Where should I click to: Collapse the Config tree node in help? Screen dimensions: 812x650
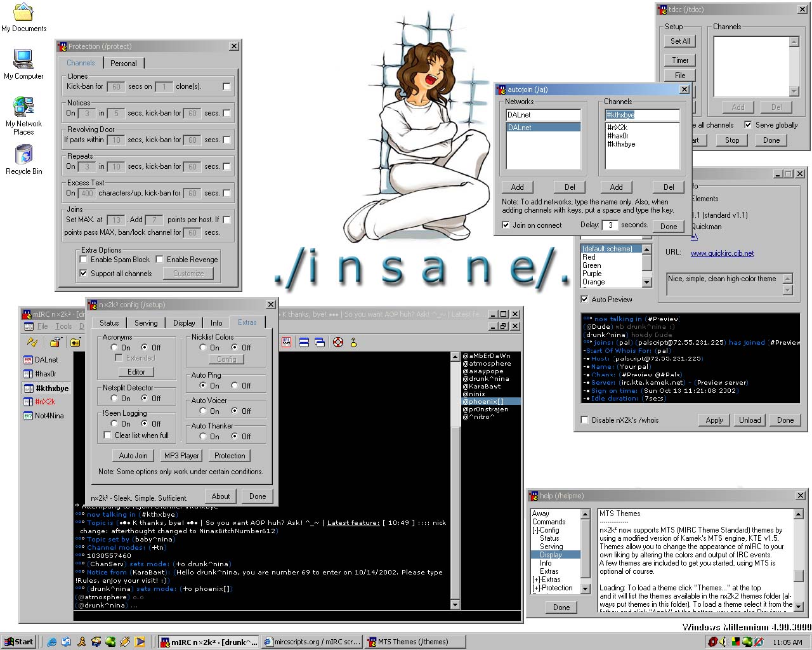(x=536, y=530)
